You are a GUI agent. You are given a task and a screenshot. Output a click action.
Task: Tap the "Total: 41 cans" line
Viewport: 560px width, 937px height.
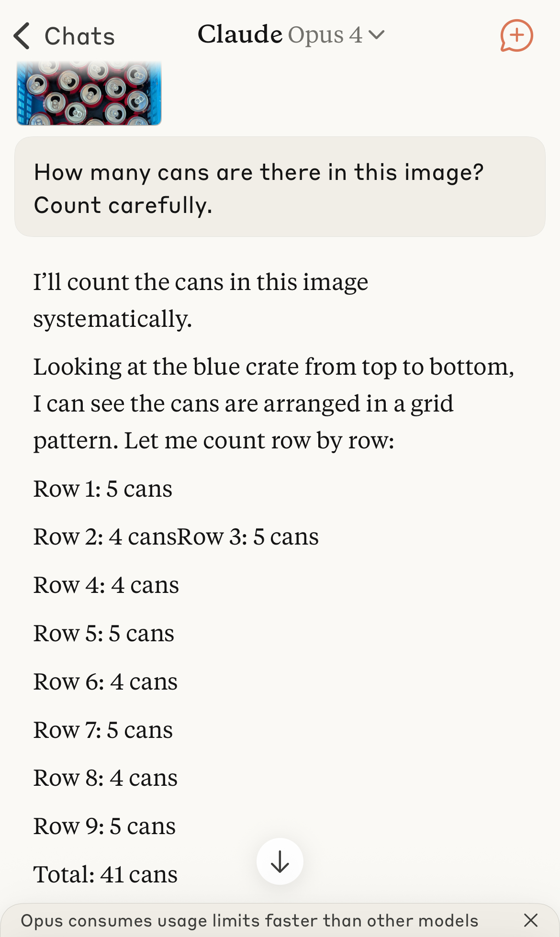coord(105,874)
